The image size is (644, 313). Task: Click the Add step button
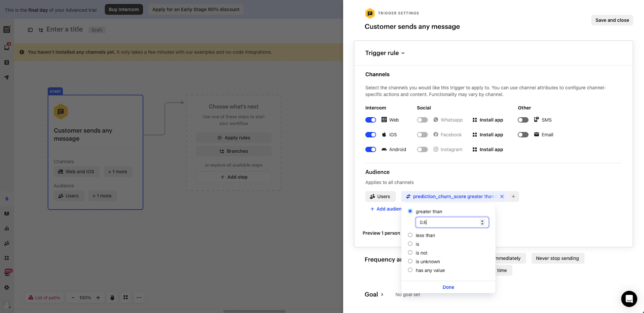[x=233, y=177]
